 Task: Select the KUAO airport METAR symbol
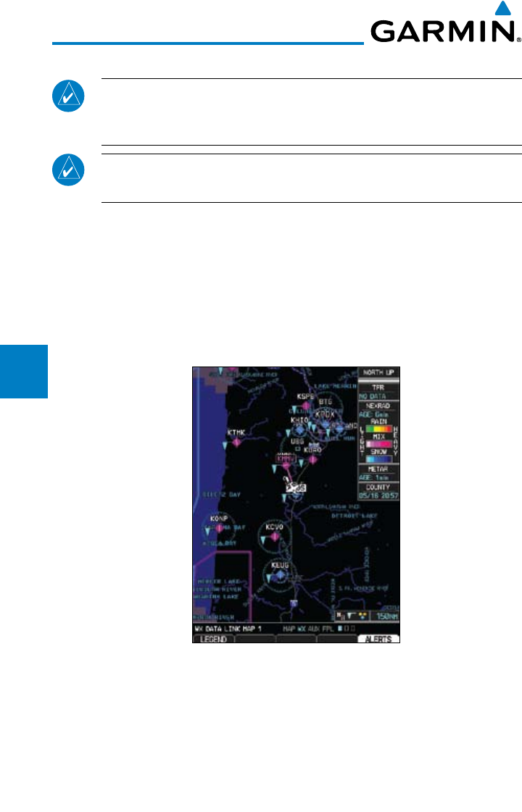coord(312,459)
